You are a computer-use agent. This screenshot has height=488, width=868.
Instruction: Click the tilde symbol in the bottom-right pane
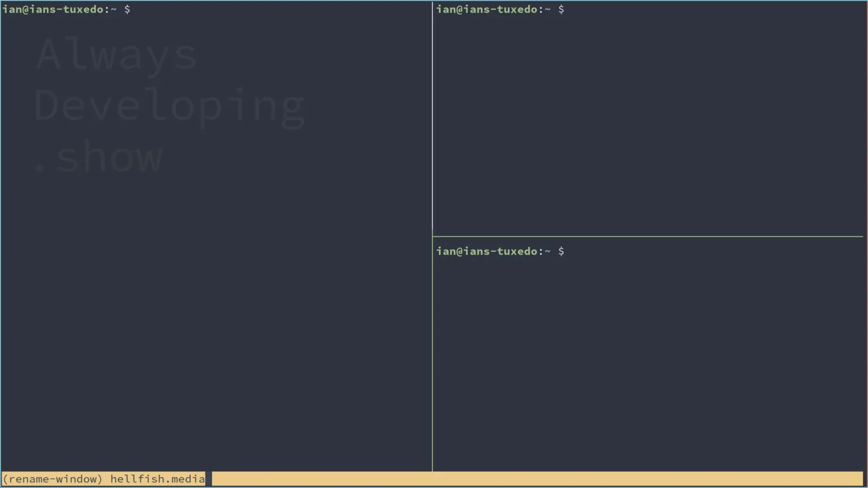547,251
